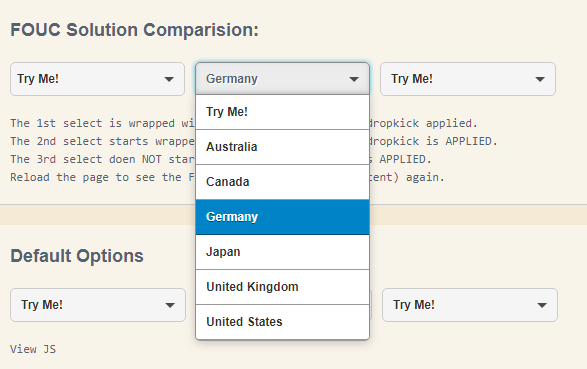Select Canada from the dropdown list
This screenshot has height=369, width=587.
point(282,182)
